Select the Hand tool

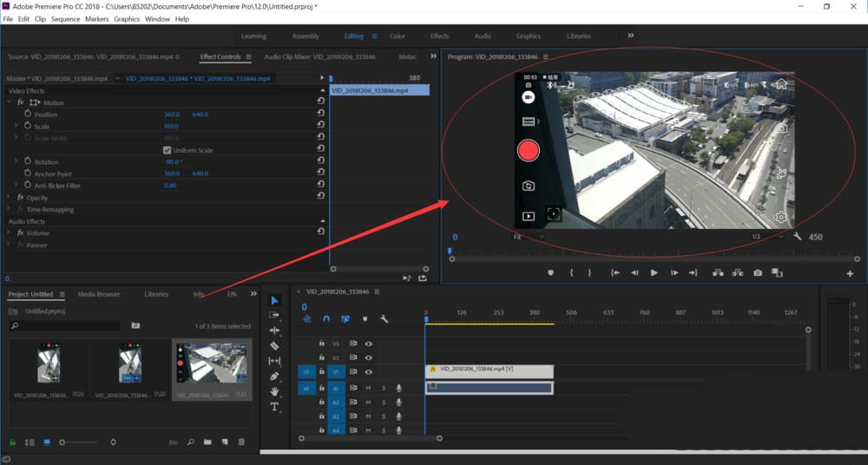click(274, 392)
